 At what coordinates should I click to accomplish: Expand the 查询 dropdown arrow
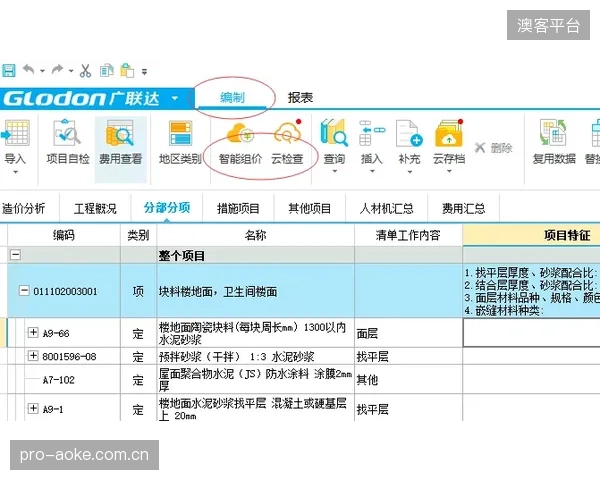point(334,171)
